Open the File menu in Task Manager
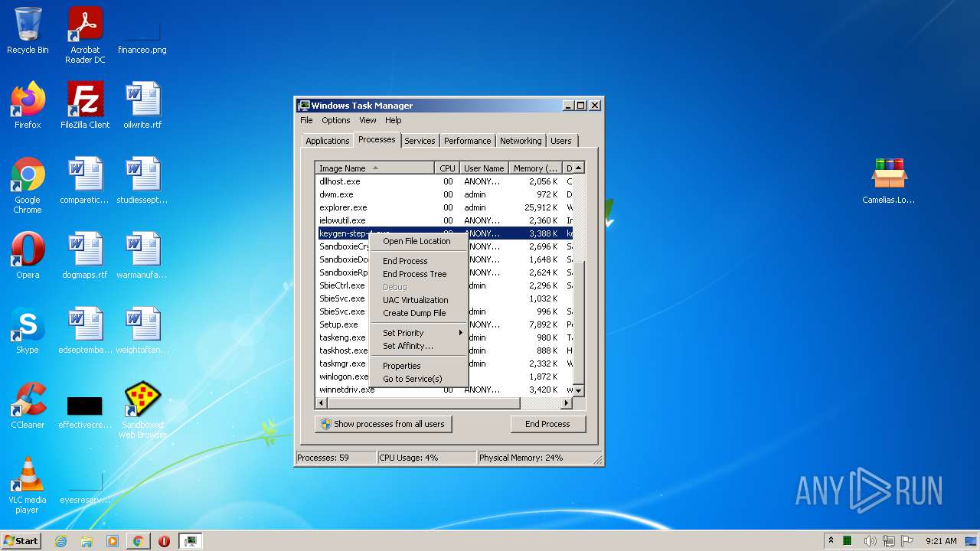The width and height of the screenshot is (980, 551). click(306, 120)
